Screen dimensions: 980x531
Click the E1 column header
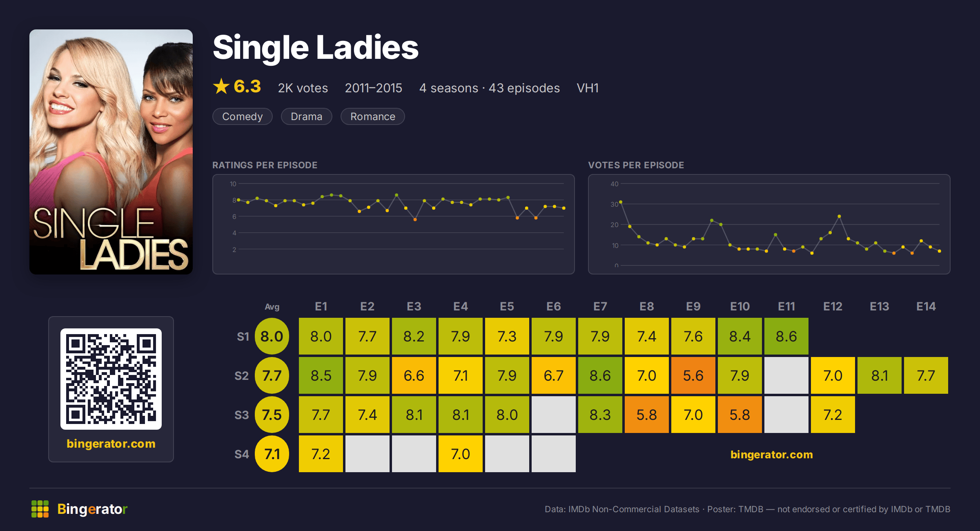click(321, 306)
